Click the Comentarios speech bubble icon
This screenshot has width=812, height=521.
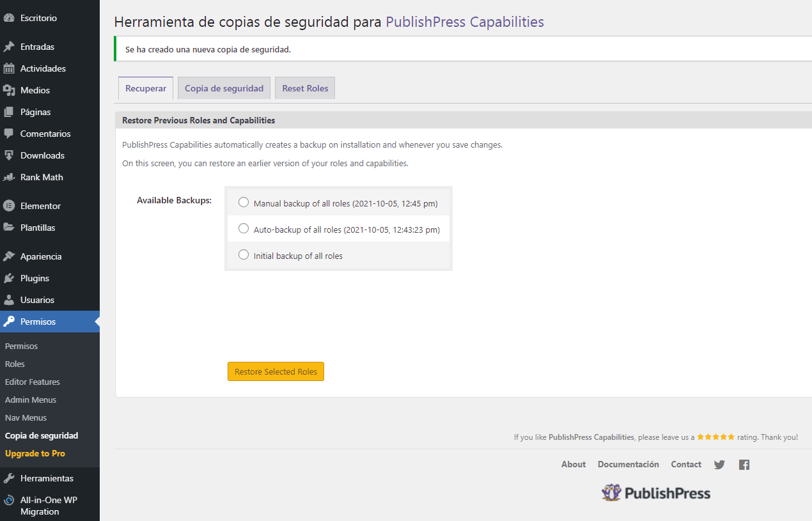click(9, 134)
